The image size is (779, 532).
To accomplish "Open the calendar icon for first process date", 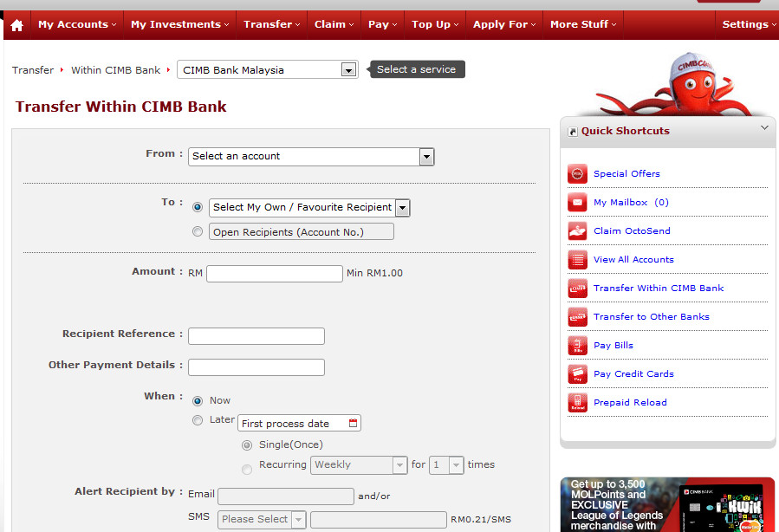I will point(353,423).
